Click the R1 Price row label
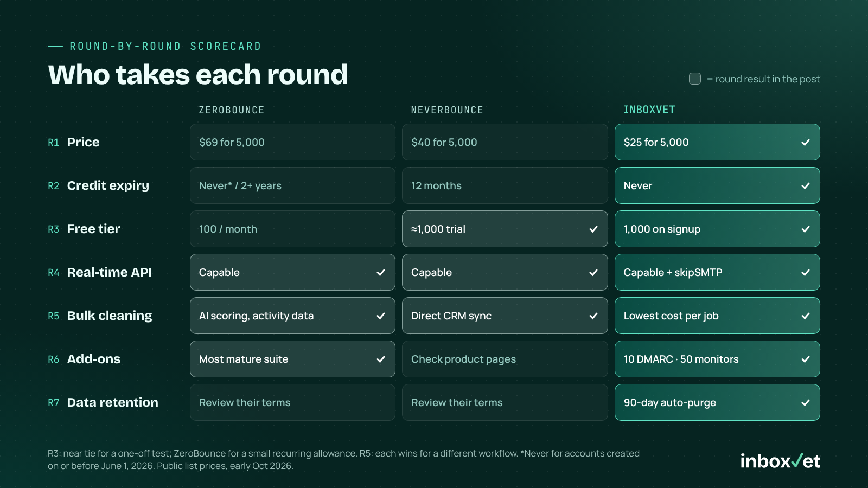The width and height of the screenshot is (868, 488). coord(74,142)
